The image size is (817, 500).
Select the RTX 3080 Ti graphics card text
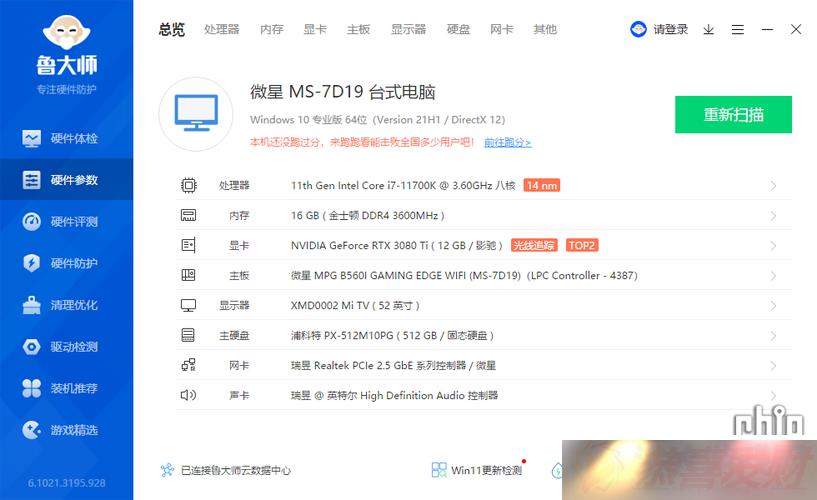tap(397, 245)
